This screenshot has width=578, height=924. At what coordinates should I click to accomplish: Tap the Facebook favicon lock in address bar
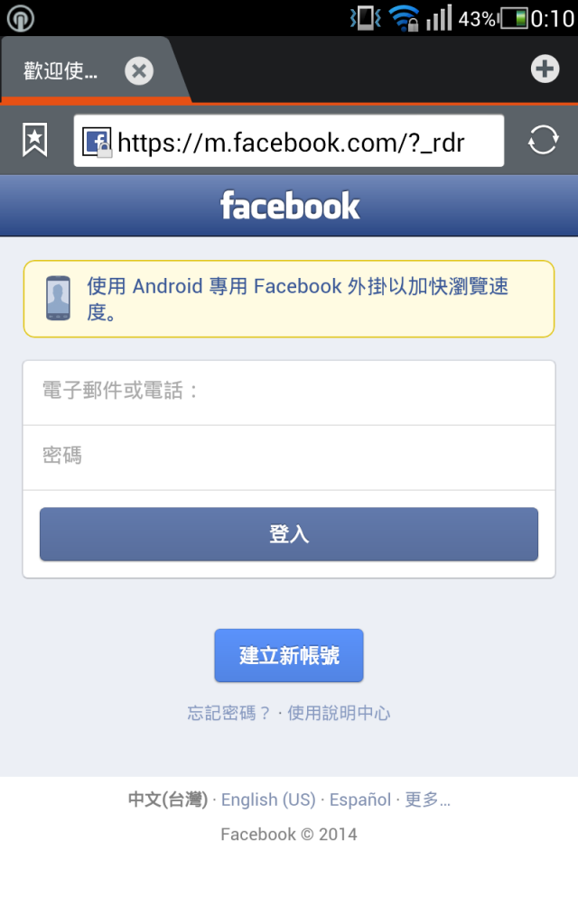(x=98, y=142)
